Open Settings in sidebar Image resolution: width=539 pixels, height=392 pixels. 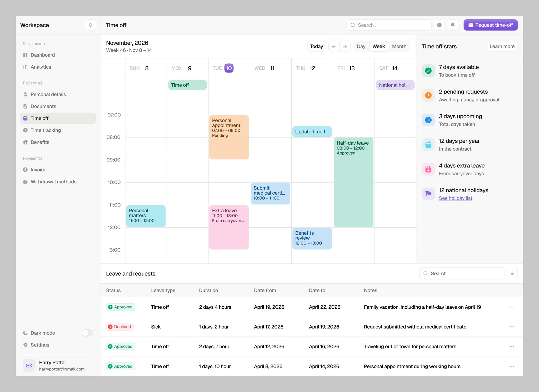58,345
